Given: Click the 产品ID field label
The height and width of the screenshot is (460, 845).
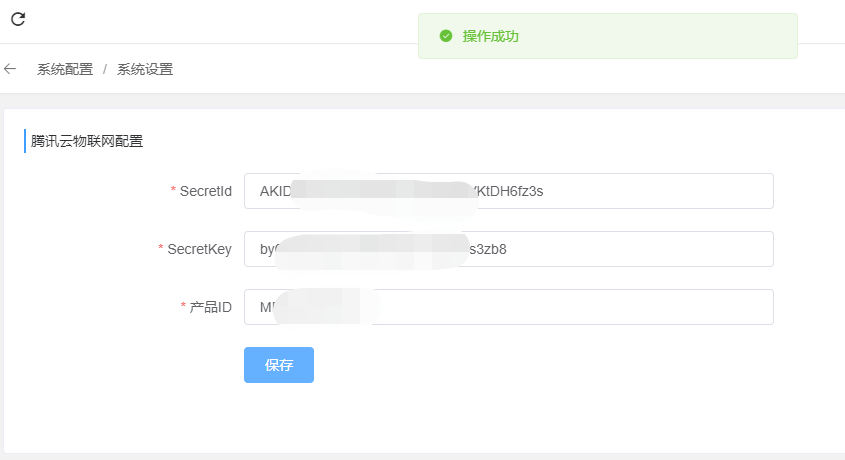Looking at the screenshot, I should click(210, 307).
